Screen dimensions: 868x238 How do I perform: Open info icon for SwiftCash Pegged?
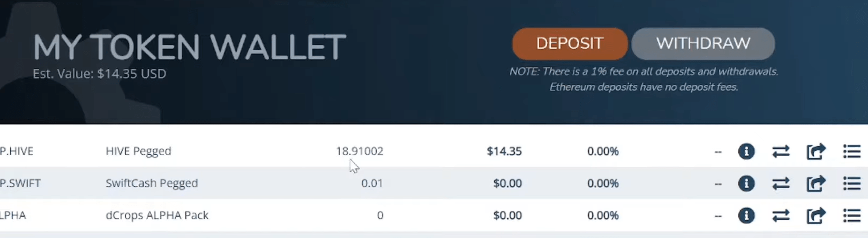pyautogui.click(x=746, y=183)
